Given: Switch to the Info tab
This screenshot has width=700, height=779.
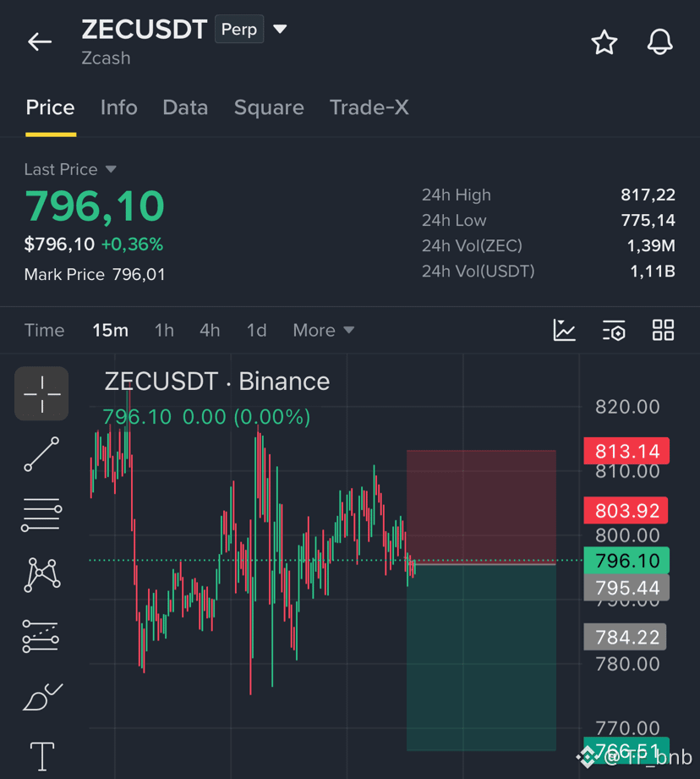Looking at the screenshot, I should [118, 107].
